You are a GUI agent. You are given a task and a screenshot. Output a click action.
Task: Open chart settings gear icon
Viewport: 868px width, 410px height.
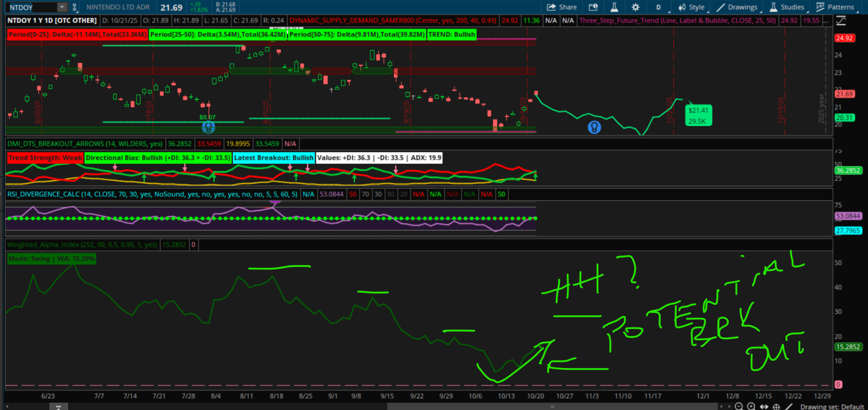[x=635, y=7]
